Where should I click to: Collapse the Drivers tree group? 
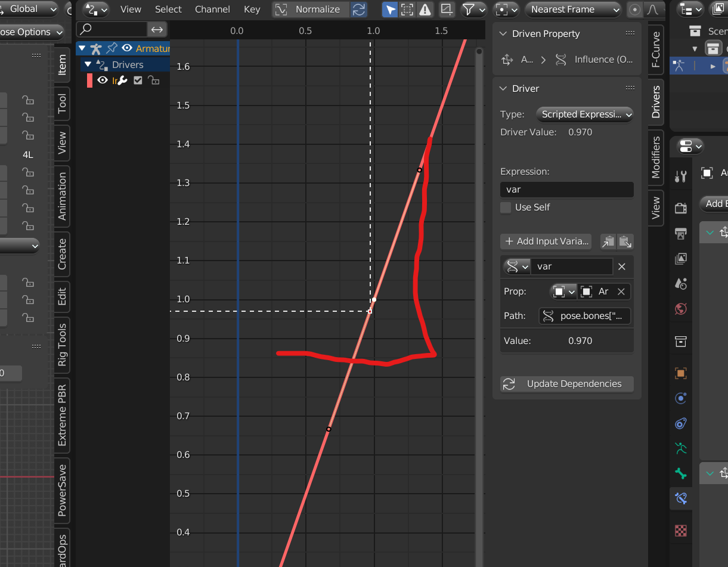pyautogui.click(x=88, y=64)
